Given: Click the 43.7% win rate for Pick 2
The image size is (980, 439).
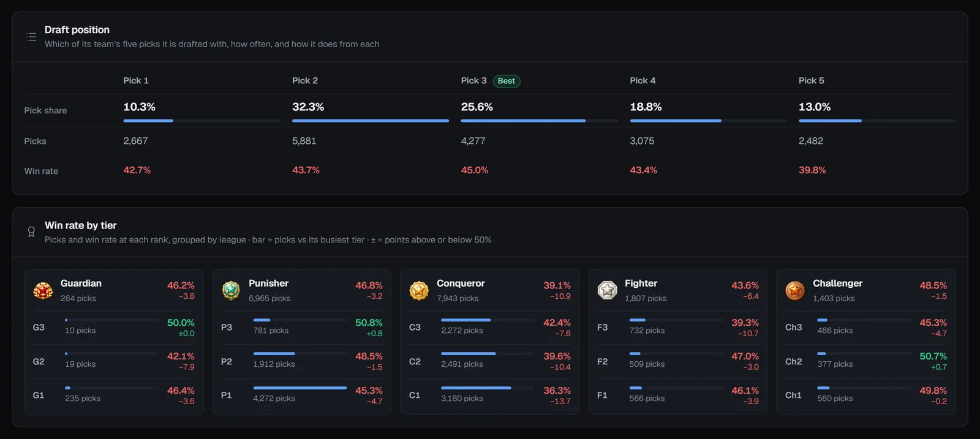Looking at the screenshot, I should pyautogui.click(x=306, y=170).
